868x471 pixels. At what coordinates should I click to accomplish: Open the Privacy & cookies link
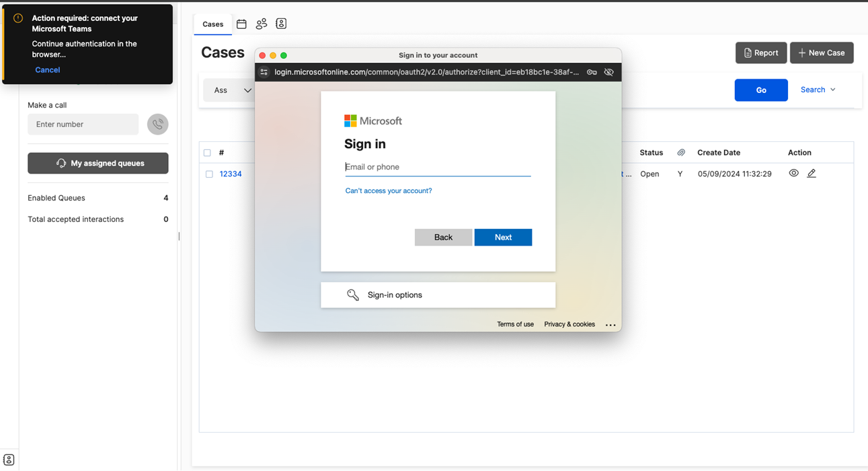569,324
